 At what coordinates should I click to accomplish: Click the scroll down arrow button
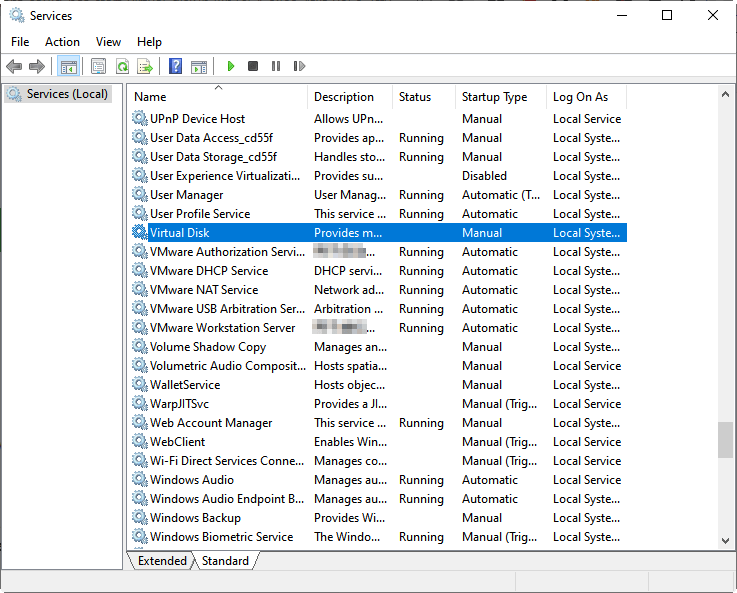[726, 540]
